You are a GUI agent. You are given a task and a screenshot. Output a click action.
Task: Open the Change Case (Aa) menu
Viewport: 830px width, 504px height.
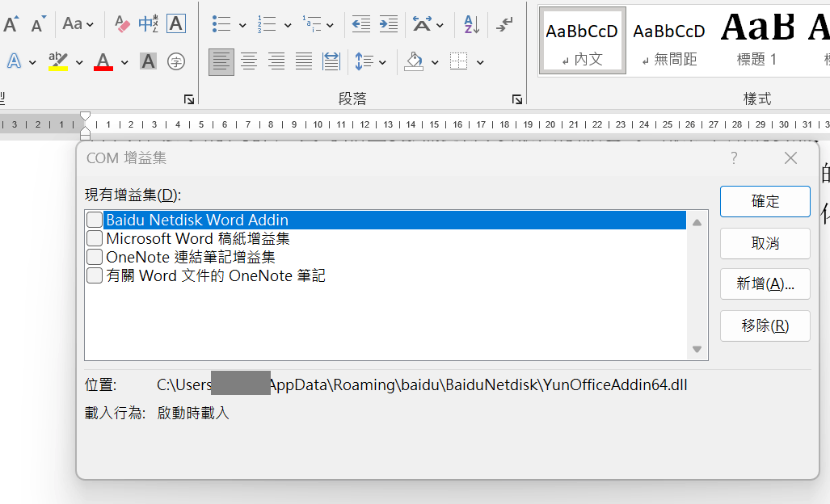click(78, 23)
